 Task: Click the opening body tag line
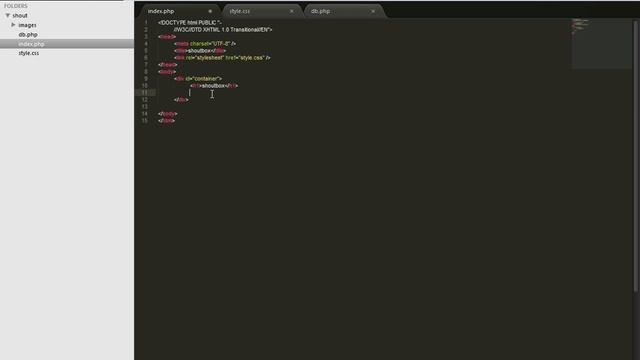tap(167, 72)
